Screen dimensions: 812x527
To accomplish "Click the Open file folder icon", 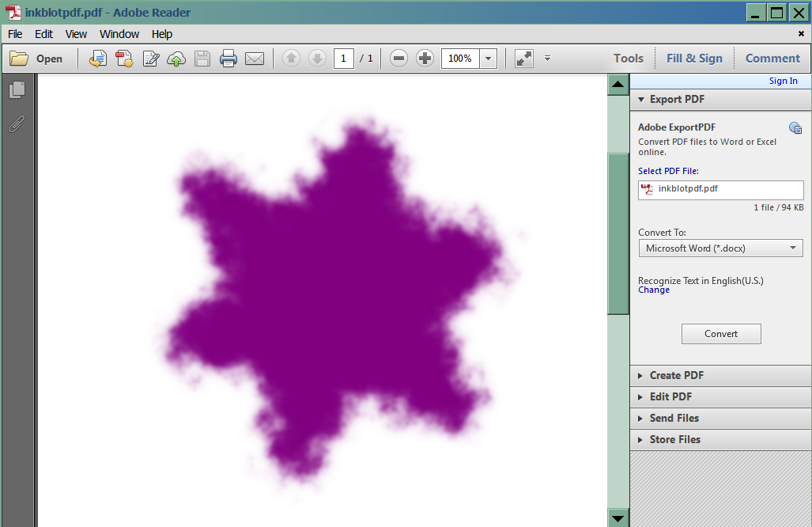I will point(19,59).
